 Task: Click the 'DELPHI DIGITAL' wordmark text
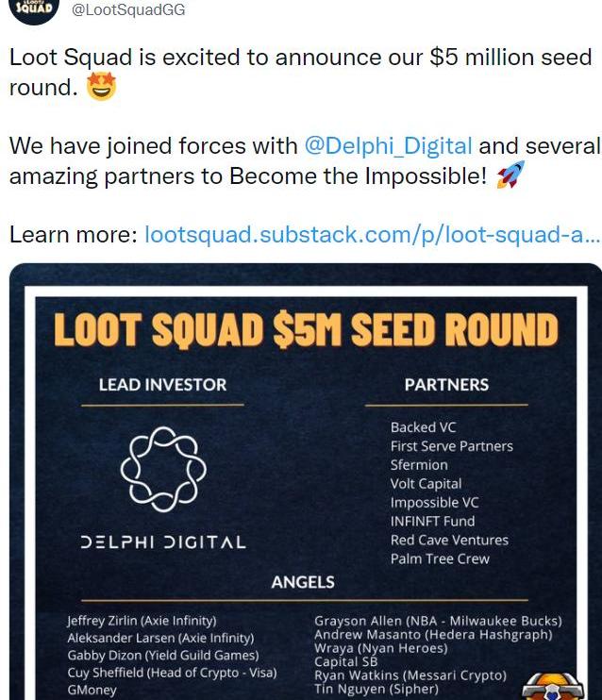[163, 542]
